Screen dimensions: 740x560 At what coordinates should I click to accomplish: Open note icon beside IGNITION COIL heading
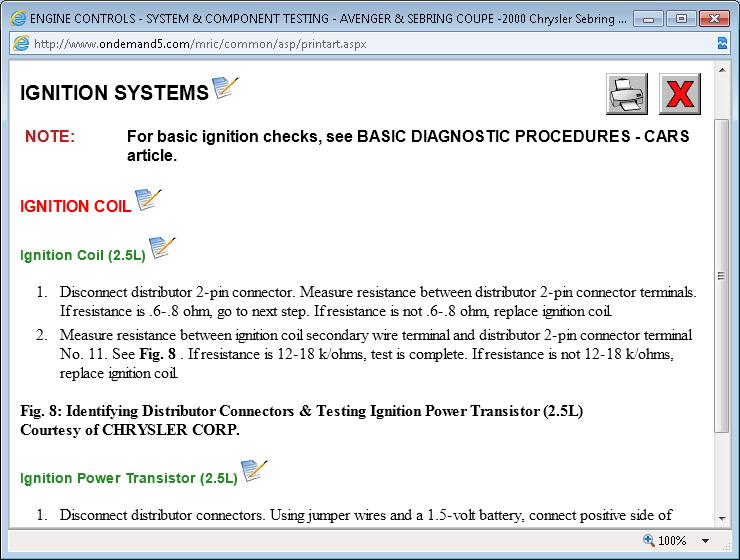[x=148, y=200]
